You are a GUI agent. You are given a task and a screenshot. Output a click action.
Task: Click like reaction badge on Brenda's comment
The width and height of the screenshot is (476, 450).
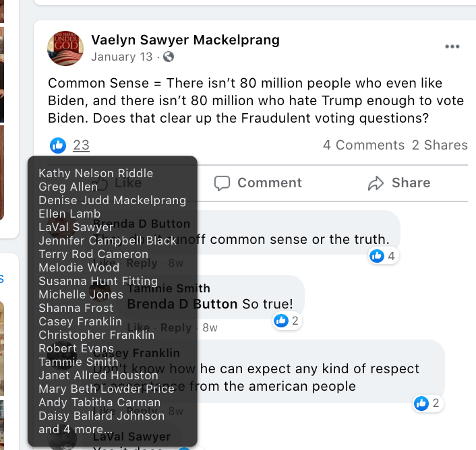382,256
